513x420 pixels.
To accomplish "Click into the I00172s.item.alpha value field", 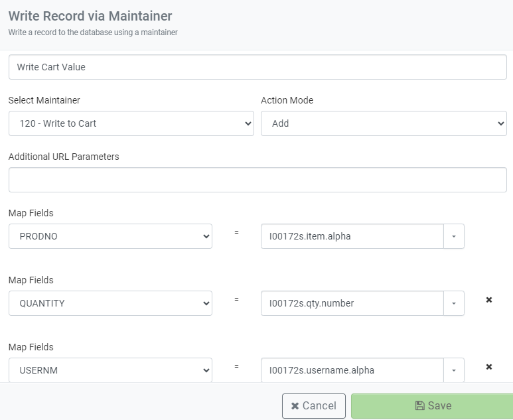I will click(x=352, y=236).
